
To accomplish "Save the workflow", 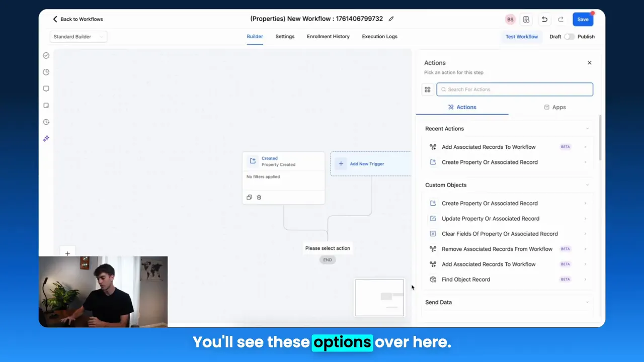I will click(x=583, y=19).
